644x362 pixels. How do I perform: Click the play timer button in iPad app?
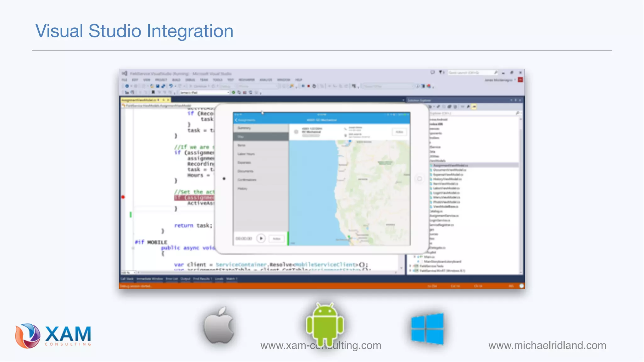point(261,239)
